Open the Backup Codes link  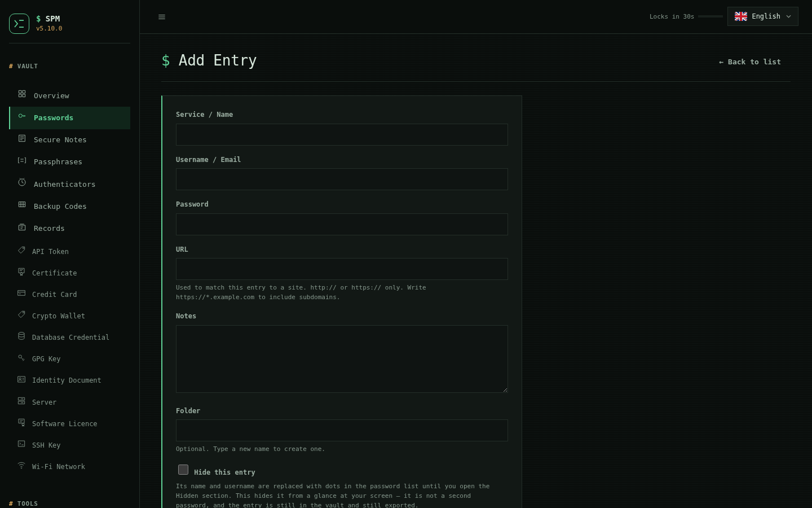70,206
